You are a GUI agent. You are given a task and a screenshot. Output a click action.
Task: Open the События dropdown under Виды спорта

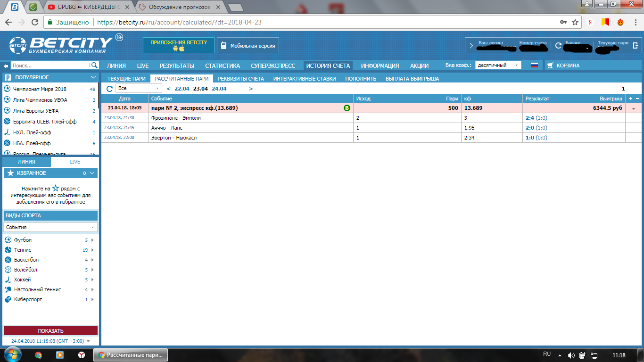click(50, 227)
